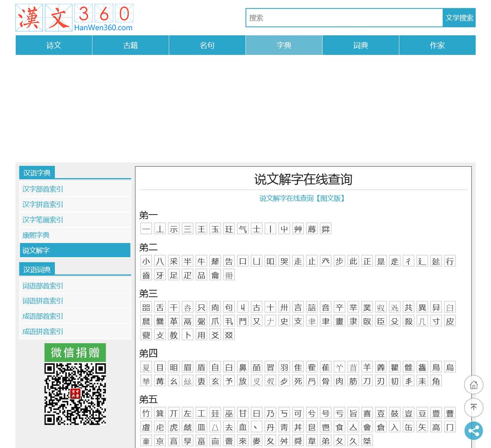Select 成语拼音索引 sidebar link

point(43,331)
